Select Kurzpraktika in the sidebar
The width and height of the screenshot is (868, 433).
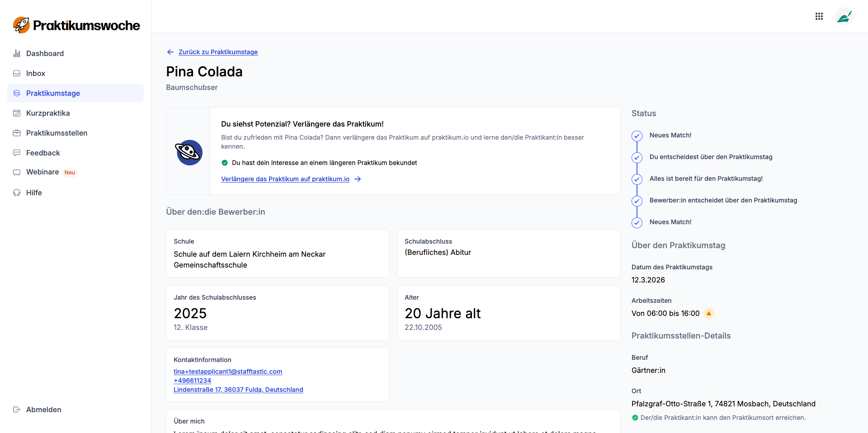click(48, 113)
